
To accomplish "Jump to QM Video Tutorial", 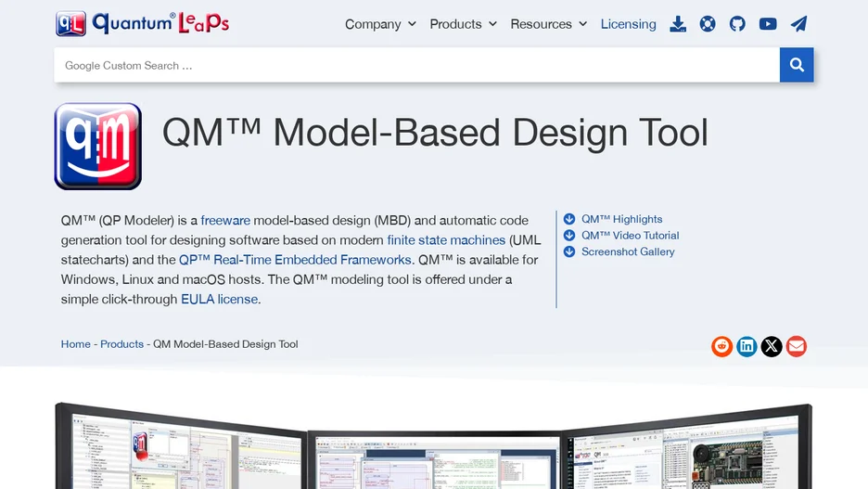I will point(630,236).
